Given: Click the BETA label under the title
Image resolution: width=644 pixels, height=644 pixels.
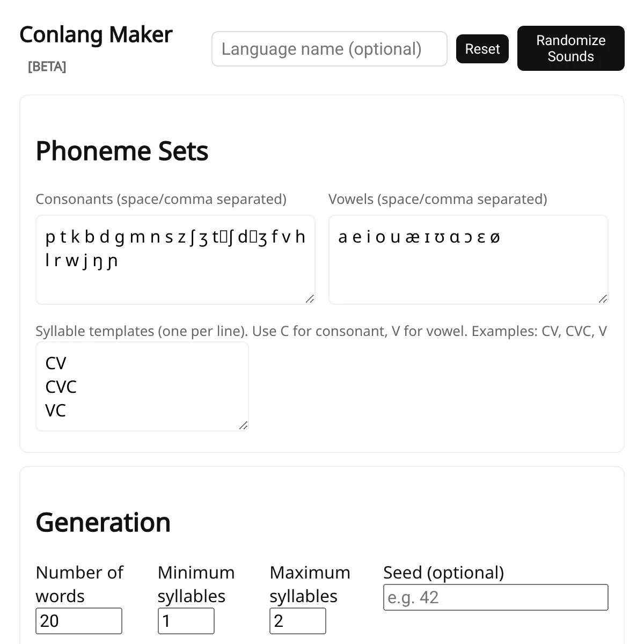Looking at the screenshot, I should tap(47, 67).
